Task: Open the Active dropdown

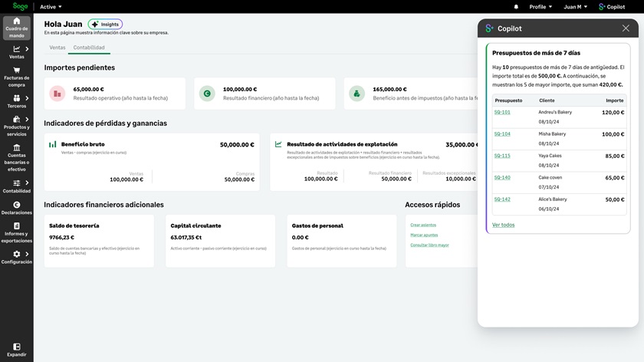Action: (x=51, y=7)
